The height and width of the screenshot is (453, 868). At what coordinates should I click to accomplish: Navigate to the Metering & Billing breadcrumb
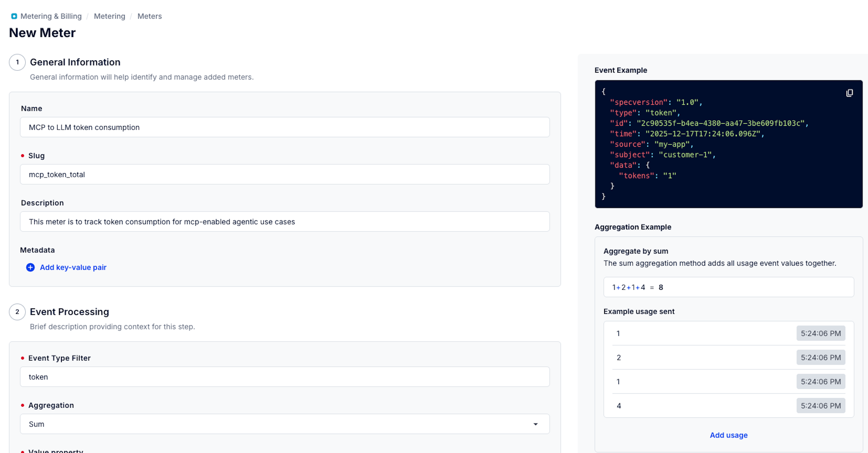pos(51,16)
